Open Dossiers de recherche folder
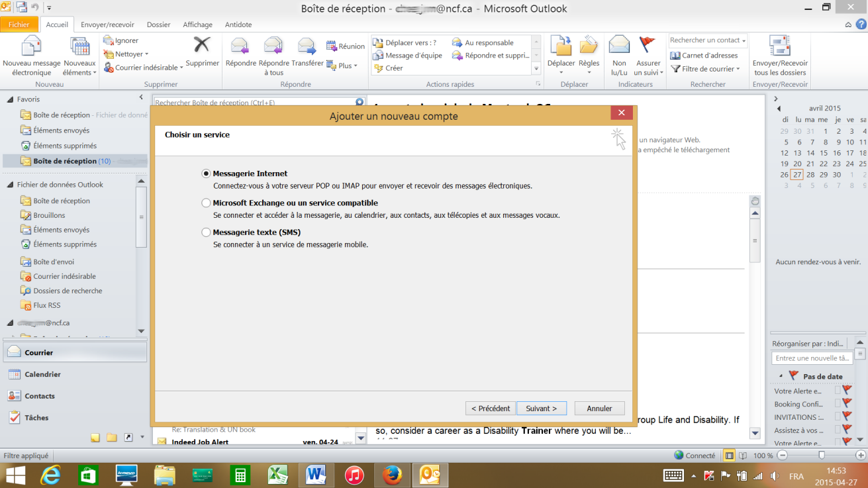 click(x=68, y=291)
